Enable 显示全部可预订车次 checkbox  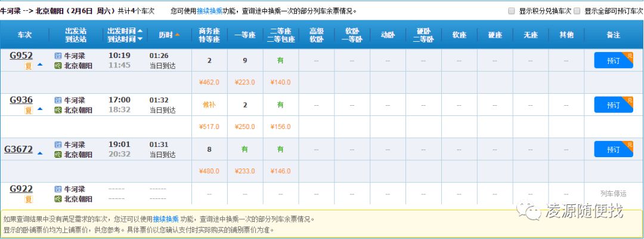click(577, 11)
